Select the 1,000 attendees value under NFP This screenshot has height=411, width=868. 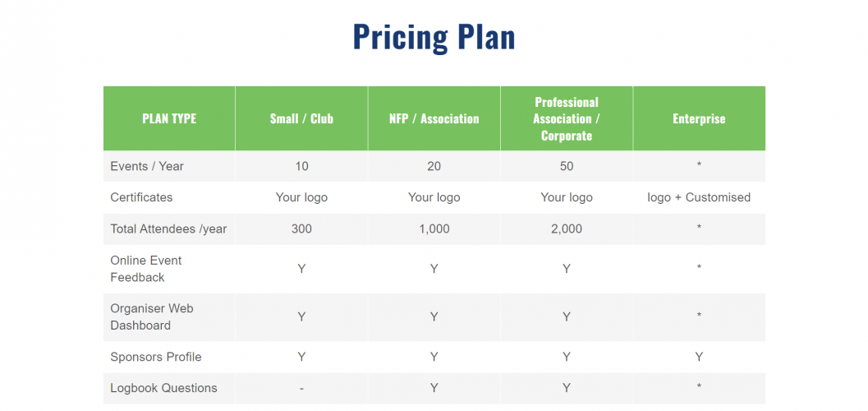coord(434,229)
